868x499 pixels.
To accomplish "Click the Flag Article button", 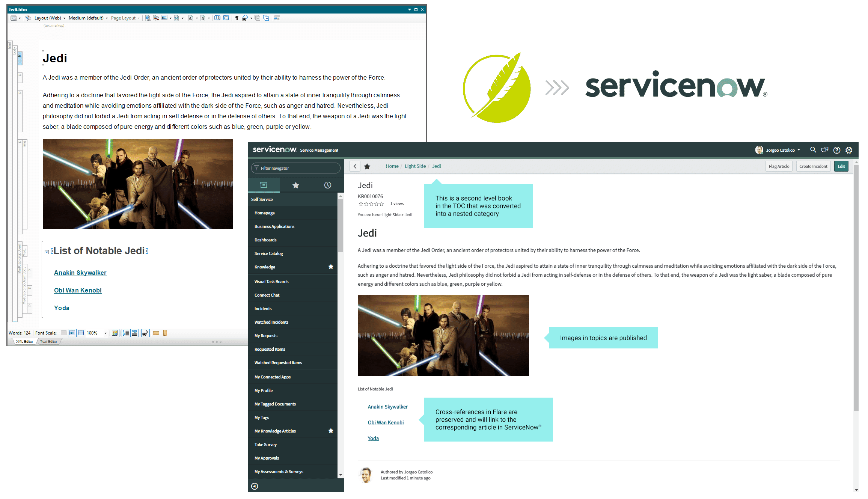I will point(779,166).
